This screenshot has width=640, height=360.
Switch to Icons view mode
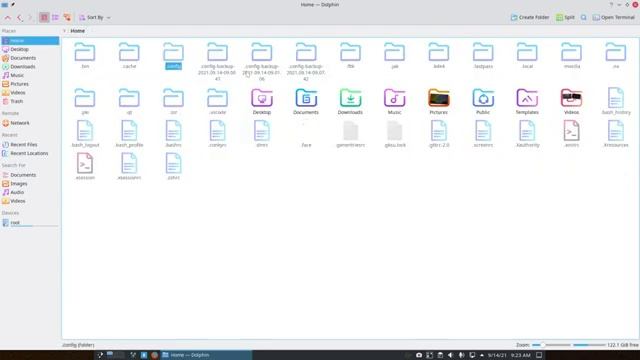pyautogui.click(x=44, y=18)
